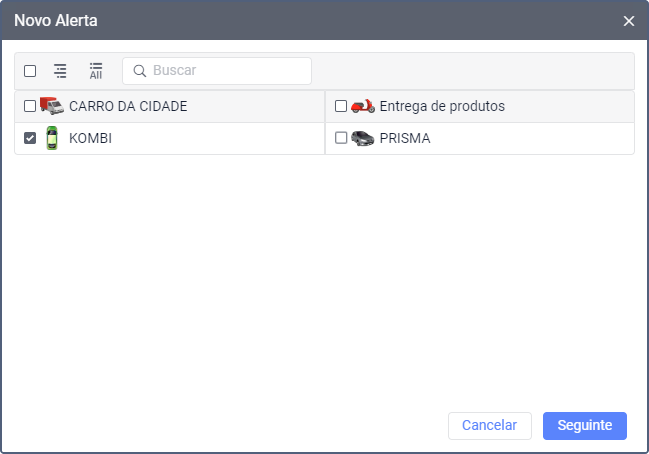Click the show All units list icon
Screen dimensions: 649x454
tap(96, 71)
